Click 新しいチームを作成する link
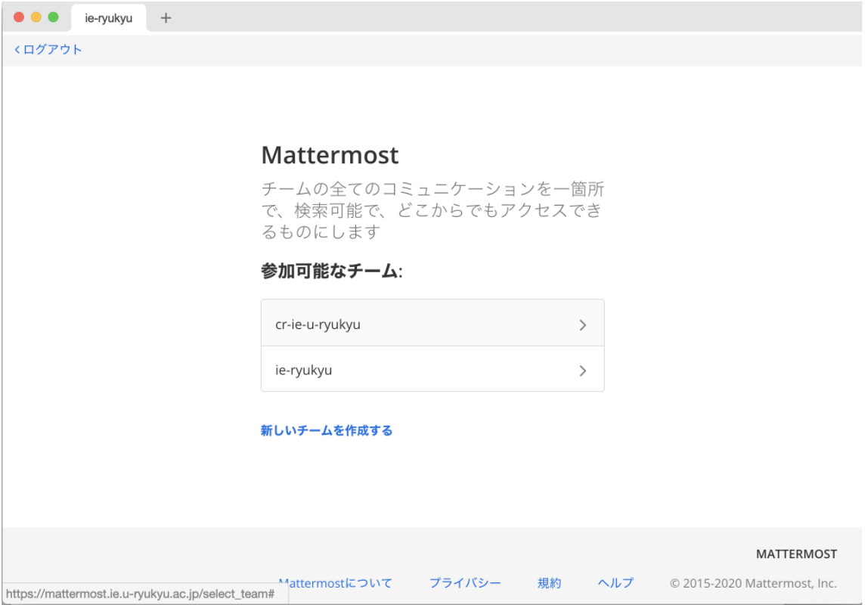This screenshot has height=605, width=868. pos(327,430)
